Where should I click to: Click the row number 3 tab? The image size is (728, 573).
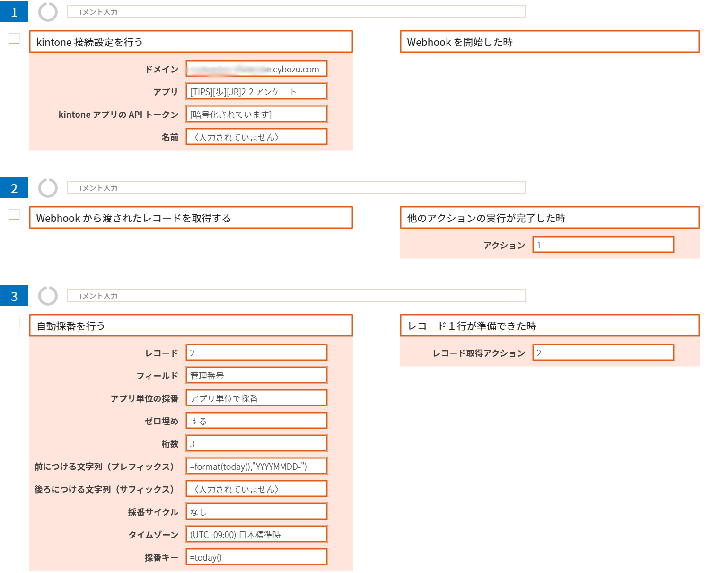[x=14, y=295]
